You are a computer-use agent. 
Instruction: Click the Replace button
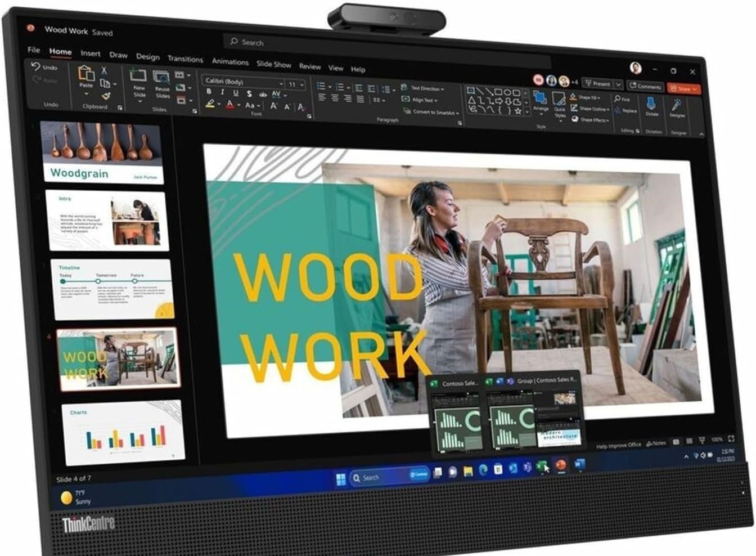[625, 111]
